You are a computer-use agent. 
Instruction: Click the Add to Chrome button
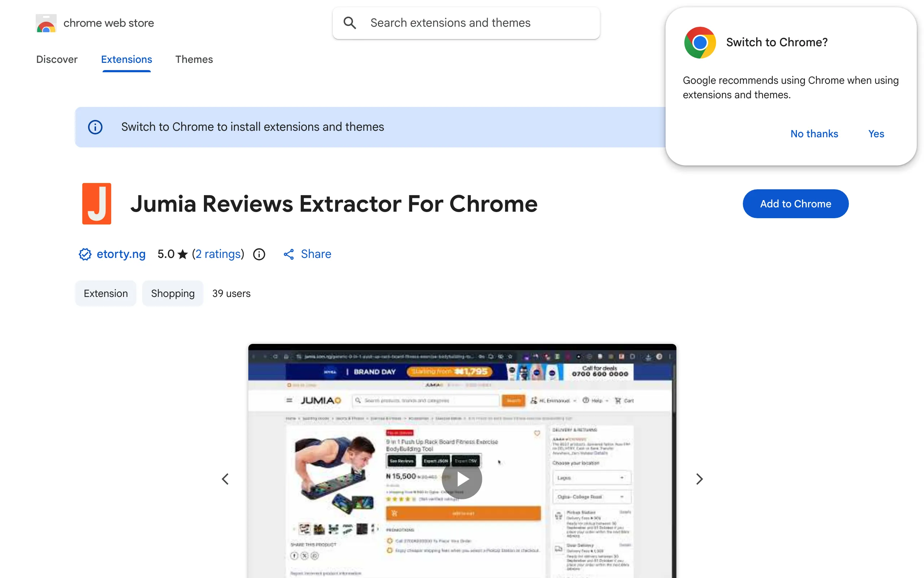(796, 204)
